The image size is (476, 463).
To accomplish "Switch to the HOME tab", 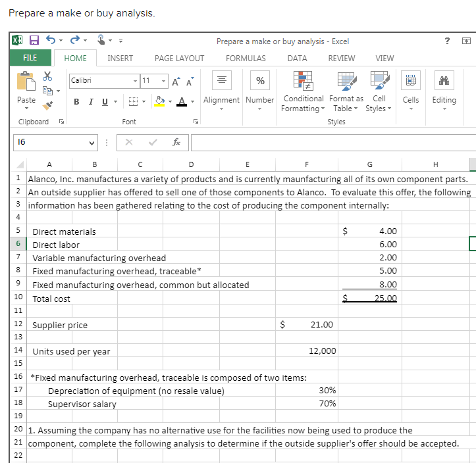I will click(x=75, y=58).
